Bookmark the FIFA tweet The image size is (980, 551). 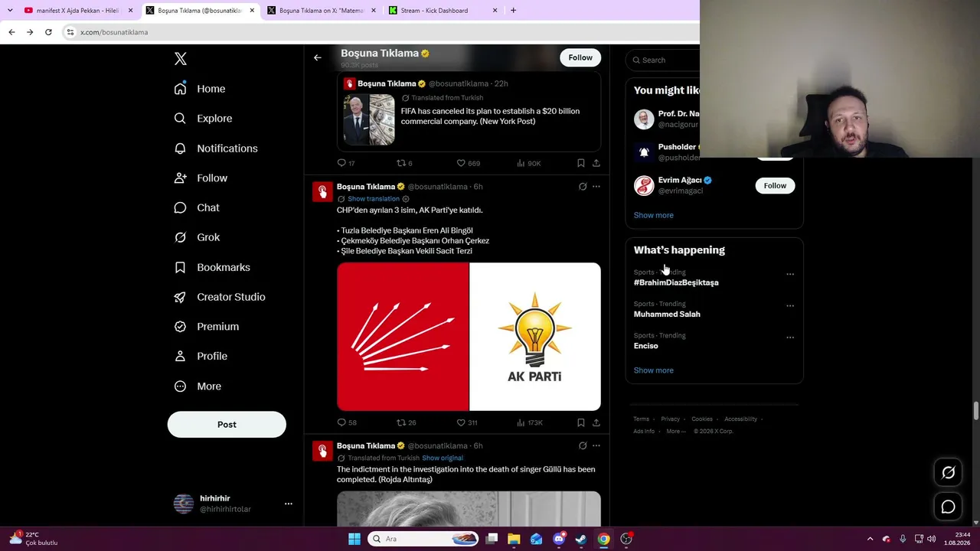pyautogui.click(x=581, y=163)
